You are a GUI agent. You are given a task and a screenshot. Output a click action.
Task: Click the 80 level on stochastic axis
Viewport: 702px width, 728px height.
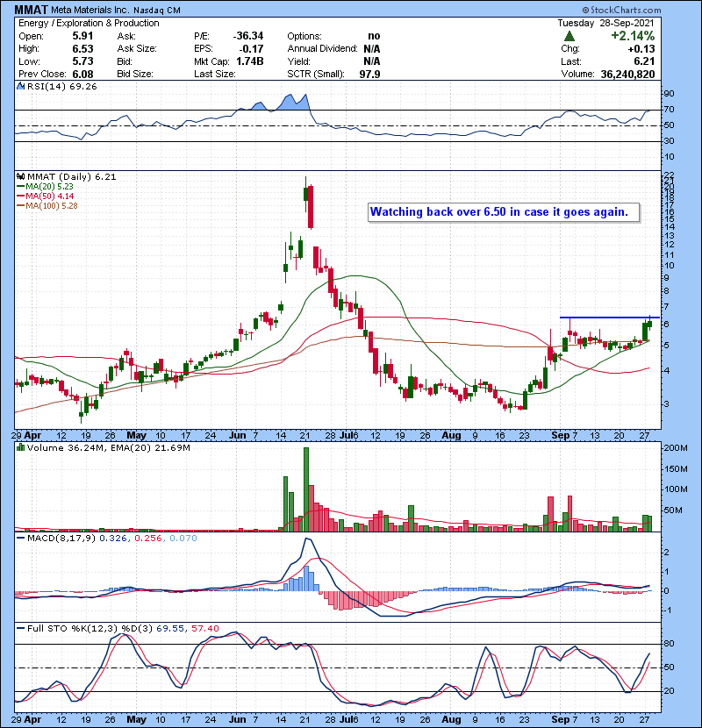(x=669, y=644)
